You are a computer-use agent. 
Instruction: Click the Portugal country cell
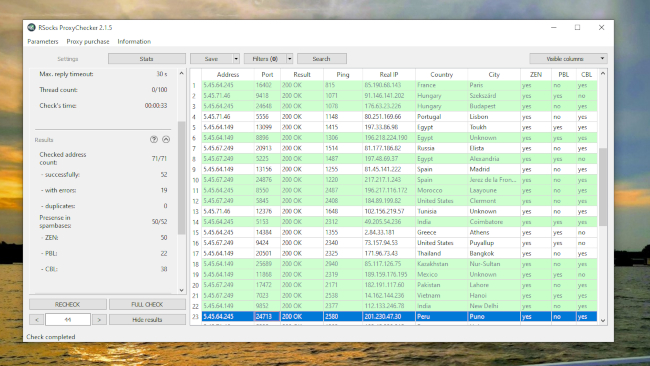click(441, 117)
